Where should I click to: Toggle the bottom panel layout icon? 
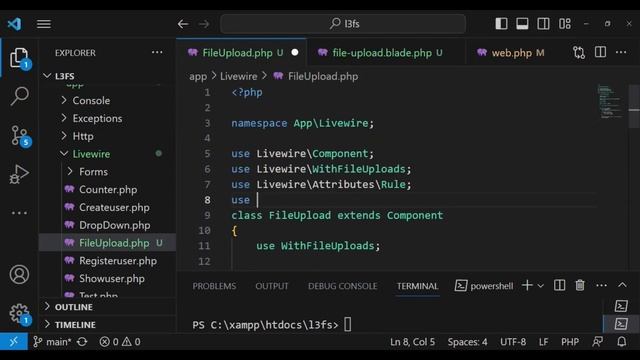(x=522, y=24)
